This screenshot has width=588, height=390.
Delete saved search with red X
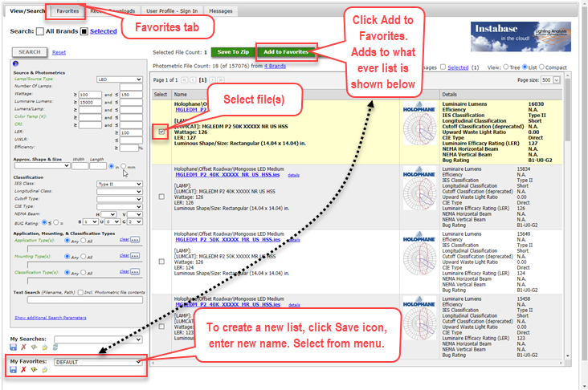click(23, 347)
